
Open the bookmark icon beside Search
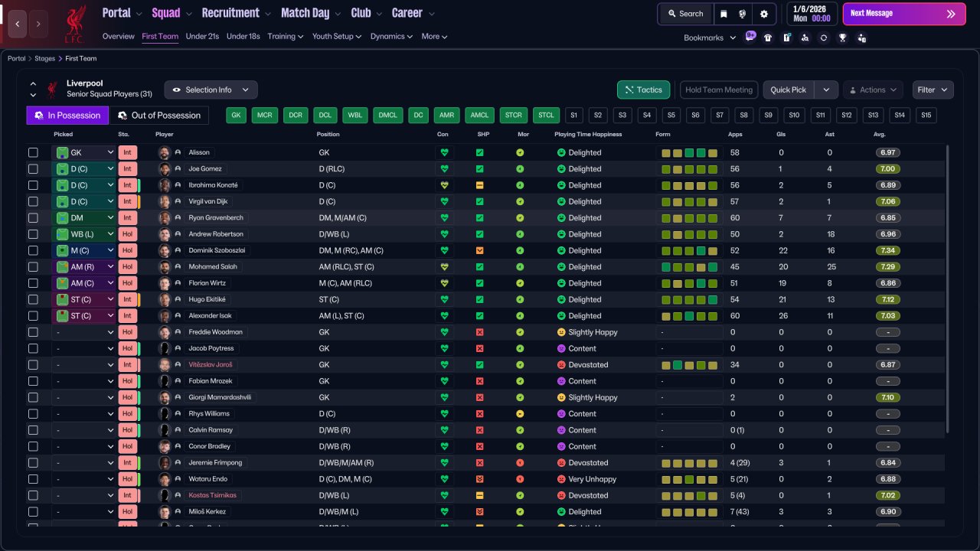[724, 14]
